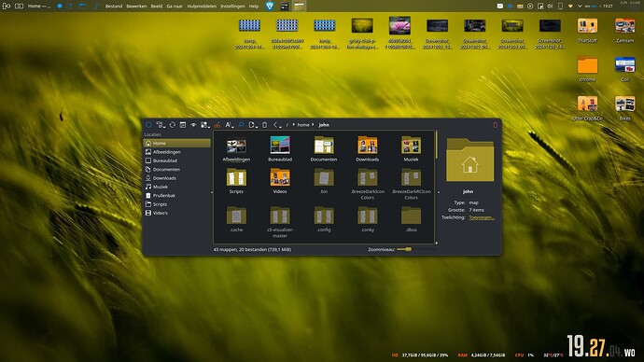The height and width of the screenshot is (362, 644).
Task: Select the Documenten folder icon in file view
Action: pyautogui.click(x=324, y=146)
